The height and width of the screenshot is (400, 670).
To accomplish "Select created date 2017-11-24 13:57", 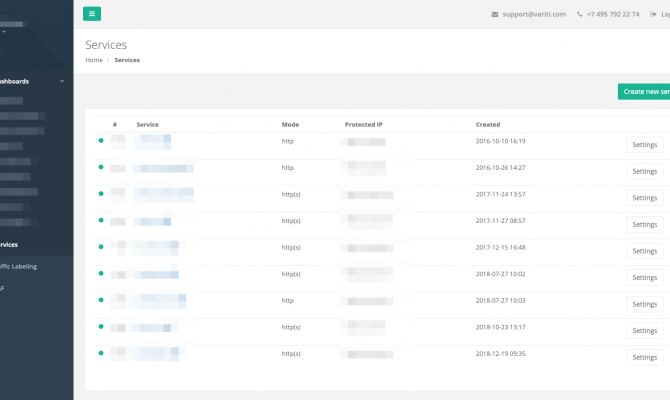I will pos(500,194).
